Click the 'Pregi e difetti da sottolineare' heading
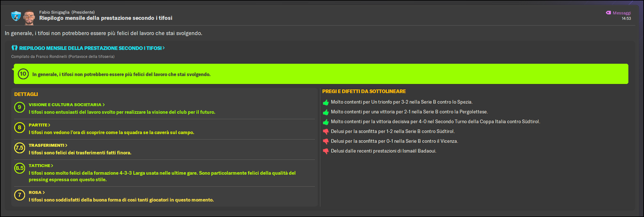 pyautogui.click(x=364, y=91)
